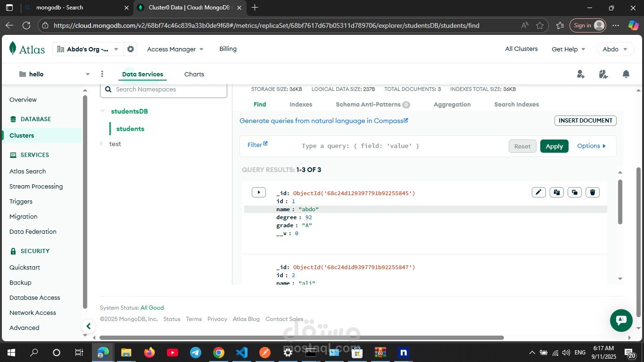Copy the abdo document to clipboard
This screenshot has width=644, height=362.
click(x=556, y=192)
